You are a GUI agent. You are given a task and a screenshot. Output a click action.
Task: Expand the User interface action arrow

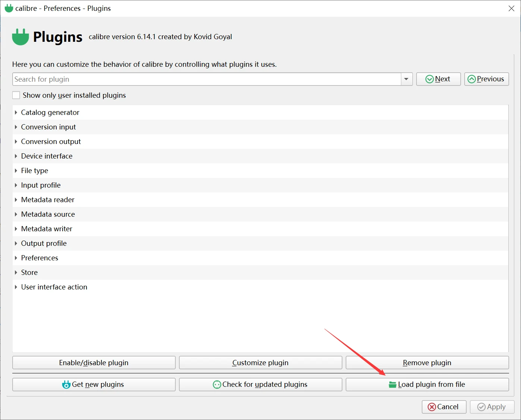tap(16, 287)
